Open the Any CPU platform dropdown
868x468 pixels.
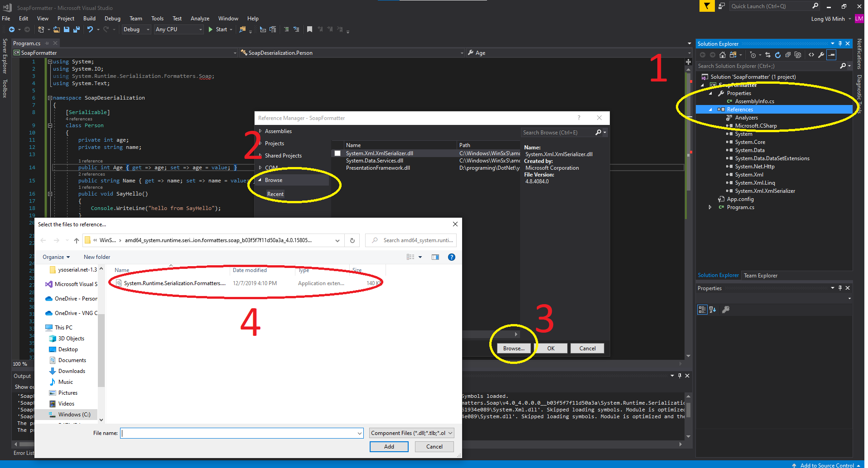[x=178, y=29]
